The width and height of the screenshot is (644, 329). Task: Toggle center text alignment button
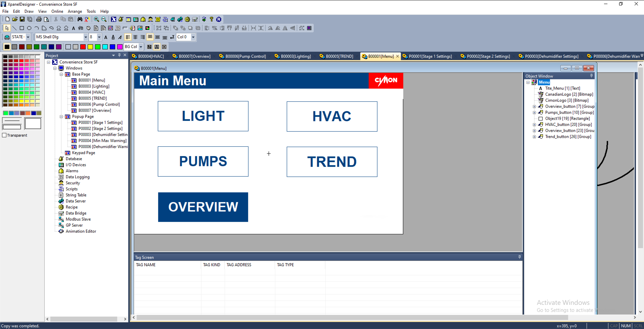pos(135,37)
